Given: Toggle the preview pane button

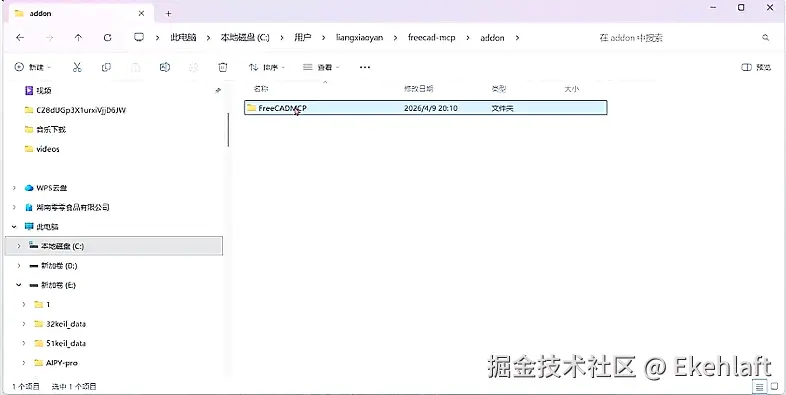Looking at the screenshot, I should click(756, 67).
